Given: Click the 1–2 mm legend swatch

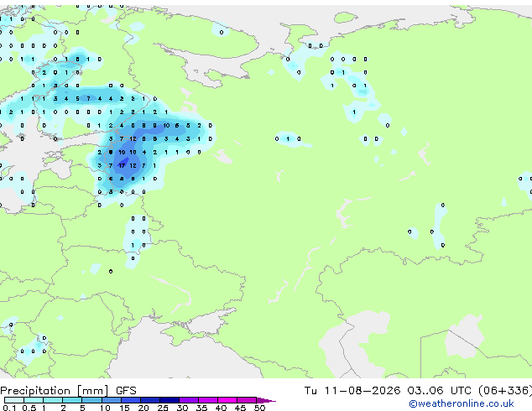Looking at the screenshot, I should click(x=53, y=400).
